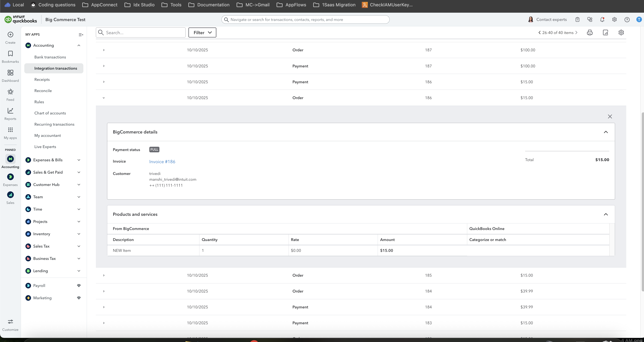Screen dimensions: 644x342
Task: Click Contact experts in the header
Action: tap(547, 19)
